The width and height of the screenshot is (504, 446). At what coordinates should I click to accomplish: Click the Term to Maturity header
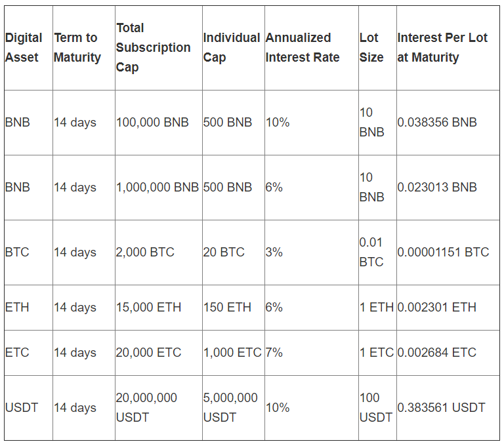(x=77, y=48)
